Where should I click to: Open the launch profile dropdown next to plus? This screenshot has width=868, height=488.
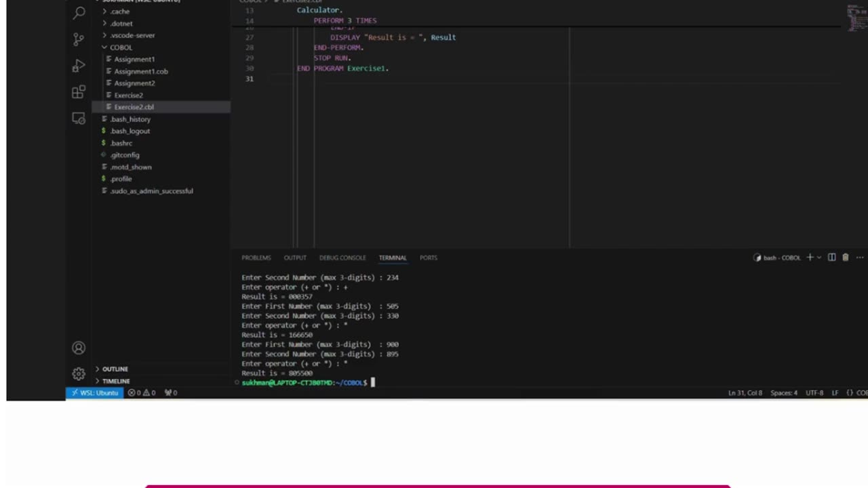click(819, 258)
